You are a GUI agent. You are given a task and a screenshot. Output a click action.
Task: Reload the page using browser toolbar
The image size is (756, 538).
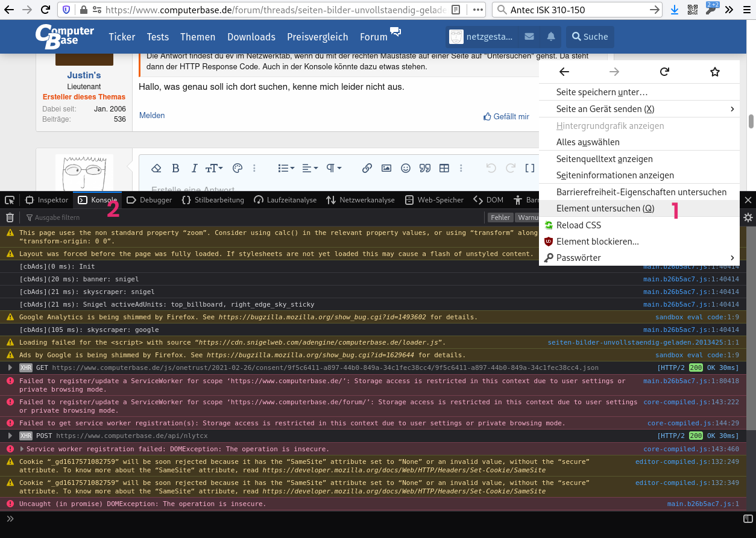(45, 10)
